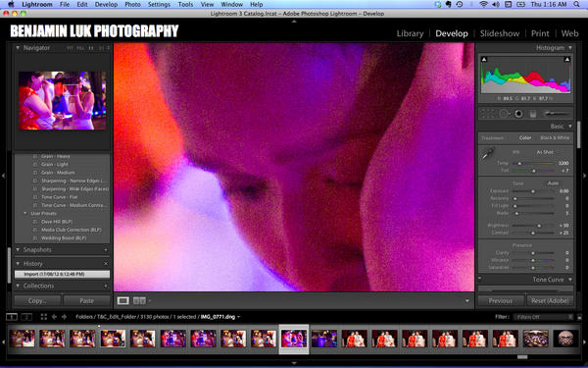
Task: Clear history with the X icon
Action: coord(106,264)
